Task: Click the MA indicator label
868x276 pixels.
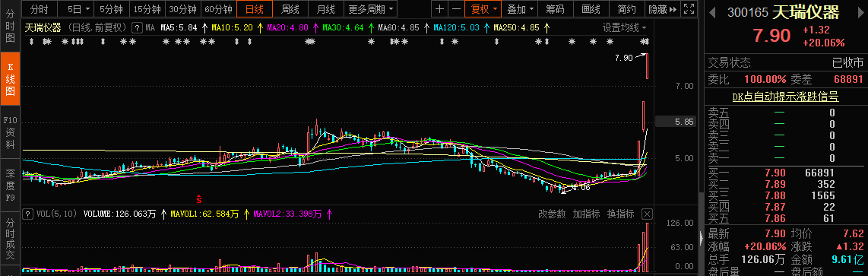Action: [150, 27]
